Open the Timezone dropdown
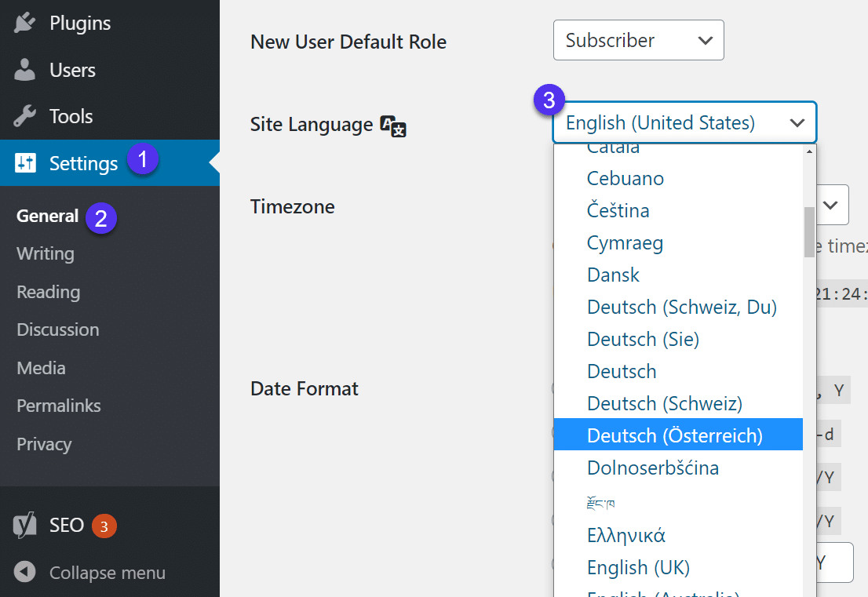The width and height of the screenshot is (868, 597). [x=831, y=205]
